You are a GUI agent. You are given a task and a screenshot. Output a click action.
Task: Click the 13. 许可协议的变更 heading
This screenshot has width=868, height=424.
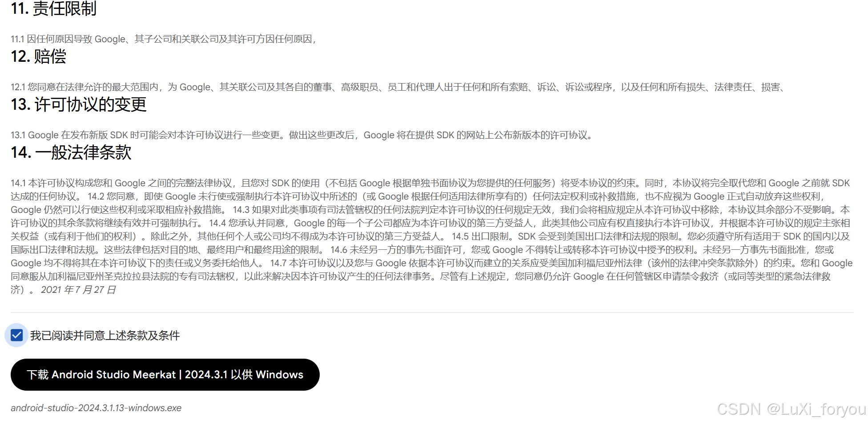point(79,104)
